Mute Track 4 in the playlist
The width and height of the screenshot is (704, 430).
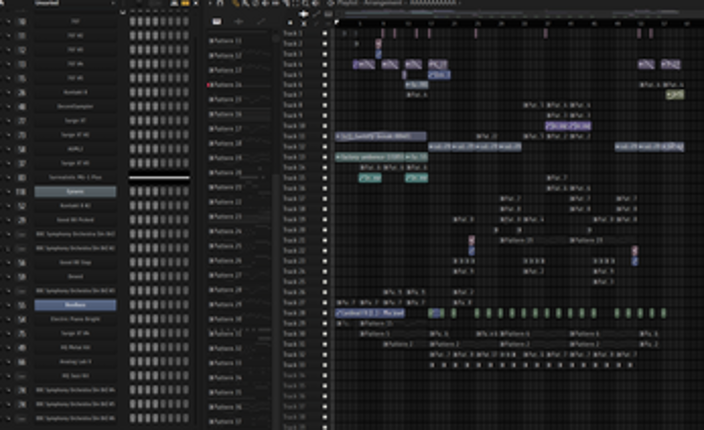click(325, 64)
